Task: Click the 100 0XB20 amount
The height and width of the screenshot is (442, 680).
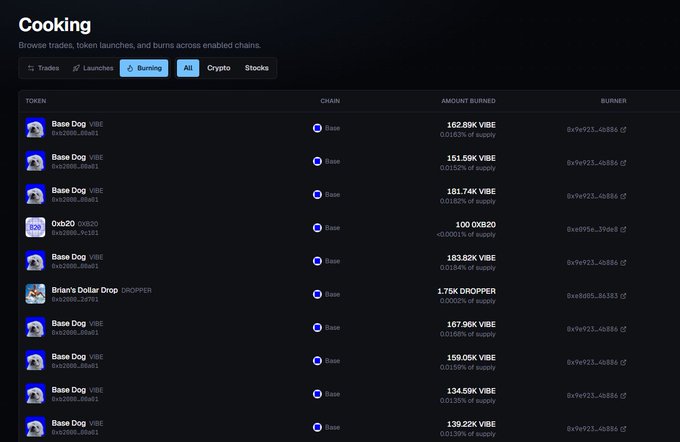Action: point(476,225)
